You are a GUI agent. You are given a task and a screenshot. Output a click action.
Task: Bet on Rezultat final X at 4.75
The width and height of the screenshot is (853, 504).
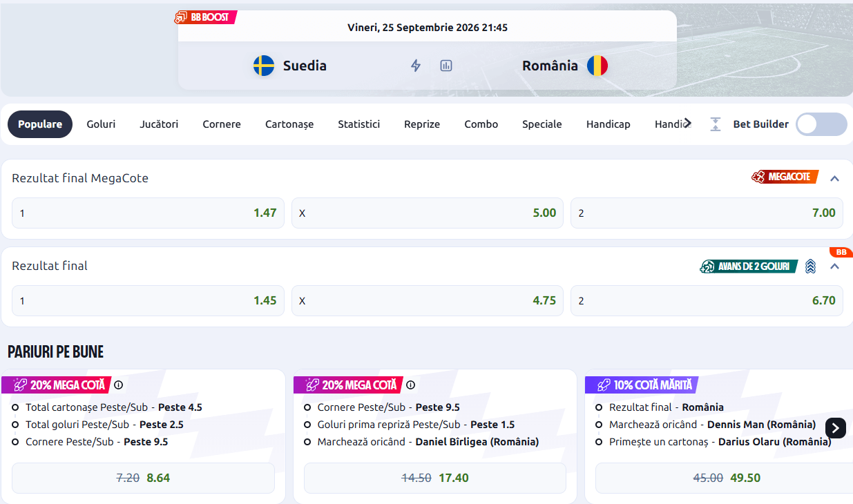428,300
